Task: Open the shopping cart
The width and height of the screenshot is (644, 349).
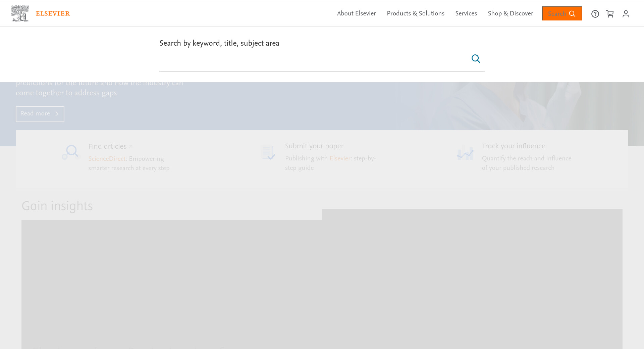Action: click(x=610, y=14)
